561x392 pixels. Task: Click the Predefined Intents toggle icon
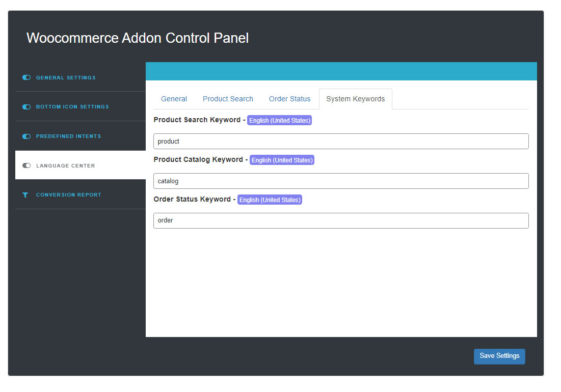coord(26,136)
